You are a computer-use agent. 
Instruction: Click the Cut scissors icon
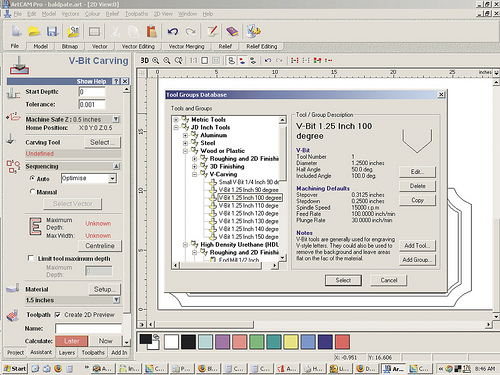tap(115, 32)
